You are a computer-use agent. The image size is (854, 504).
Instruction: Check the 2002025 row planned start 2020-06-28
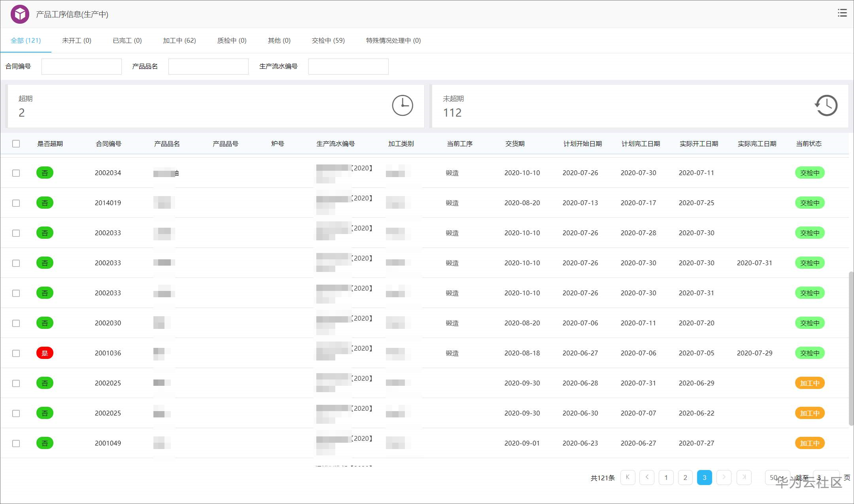(x=16, y=383)
